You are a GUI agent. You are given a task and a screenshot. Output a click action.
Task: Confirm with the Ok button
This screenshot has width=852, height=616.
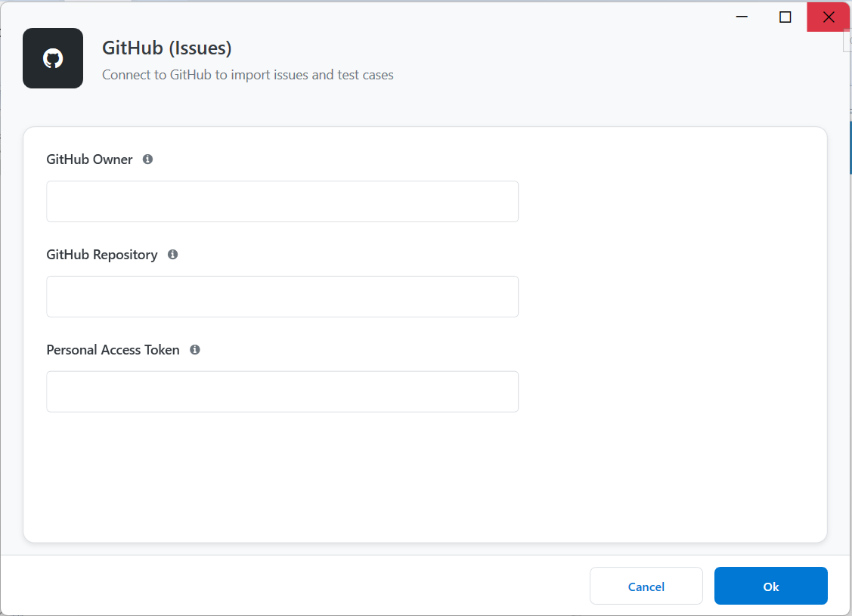pos(770,586)
